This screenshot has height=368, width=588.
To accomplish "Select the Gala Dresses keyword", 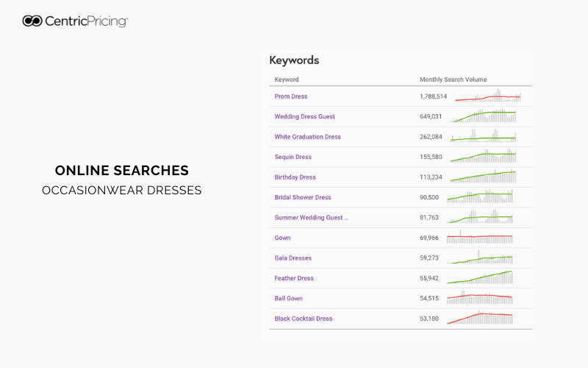I will (293, 258).
